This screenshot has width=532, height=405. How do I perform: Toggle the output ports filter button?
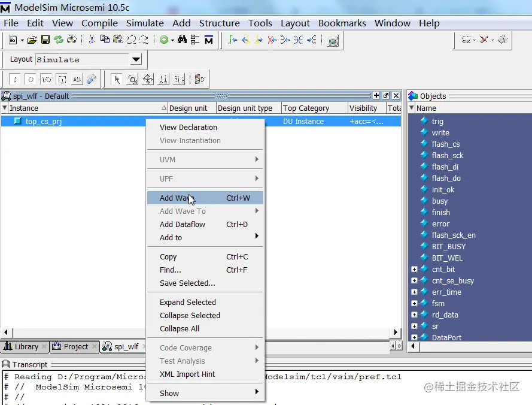tap(31, 80)
